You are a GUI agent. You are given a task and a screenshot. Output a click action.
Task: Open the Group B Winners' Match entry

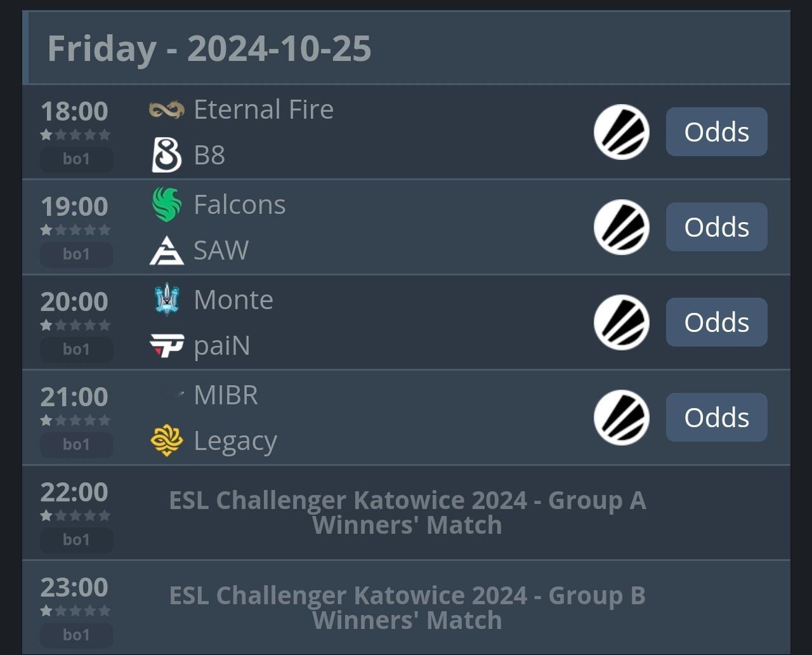click(x=406, y=607)
